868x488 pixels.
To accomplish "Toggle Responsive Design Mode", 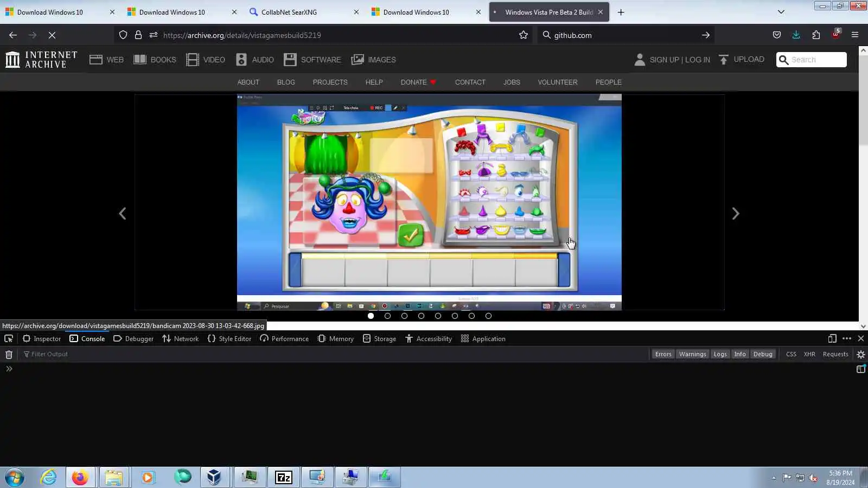I will 832,339.
